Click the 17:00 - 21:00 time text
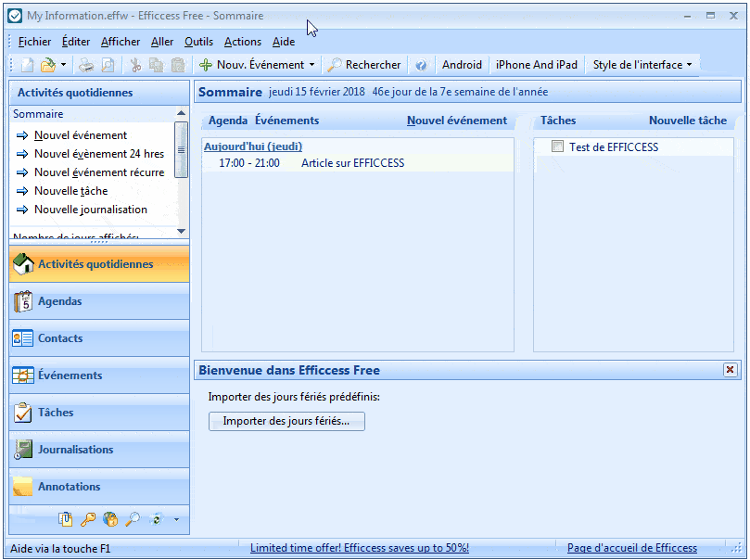 tap(249, 163)
